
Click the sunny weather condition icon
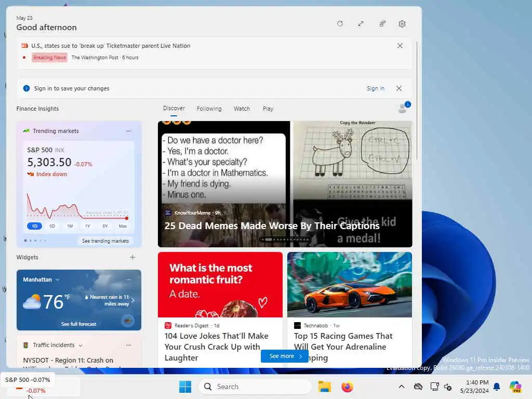coord(32,302)
